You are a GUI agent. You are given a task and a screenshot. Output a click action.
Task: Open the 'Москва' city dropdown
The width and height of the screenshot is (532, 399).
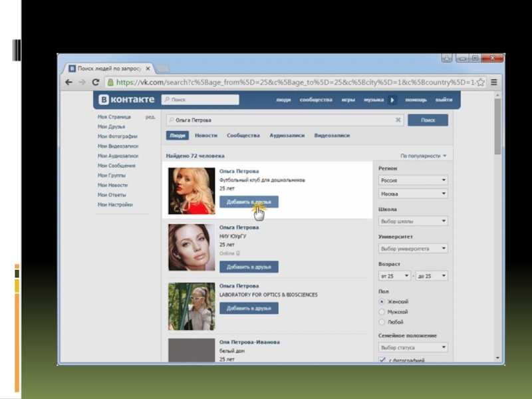pos(413,194)
